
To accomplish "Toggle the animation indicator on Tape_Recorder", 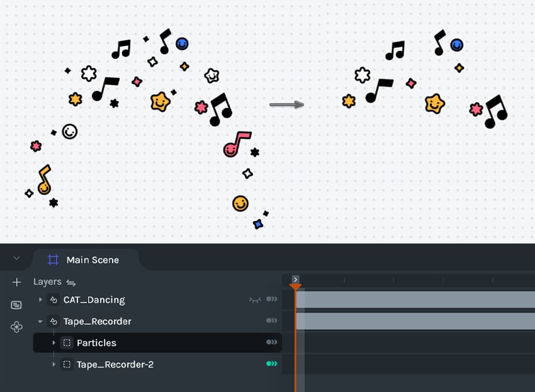I will click(x=272, y=321).
